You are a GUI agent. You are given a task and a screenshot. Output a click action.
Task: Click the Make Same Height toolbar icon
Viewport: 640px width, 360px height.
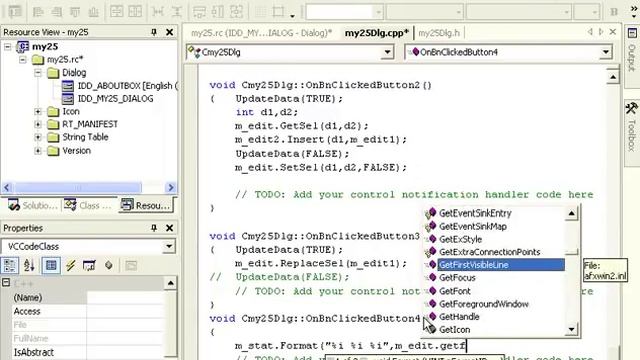point(218,12)
